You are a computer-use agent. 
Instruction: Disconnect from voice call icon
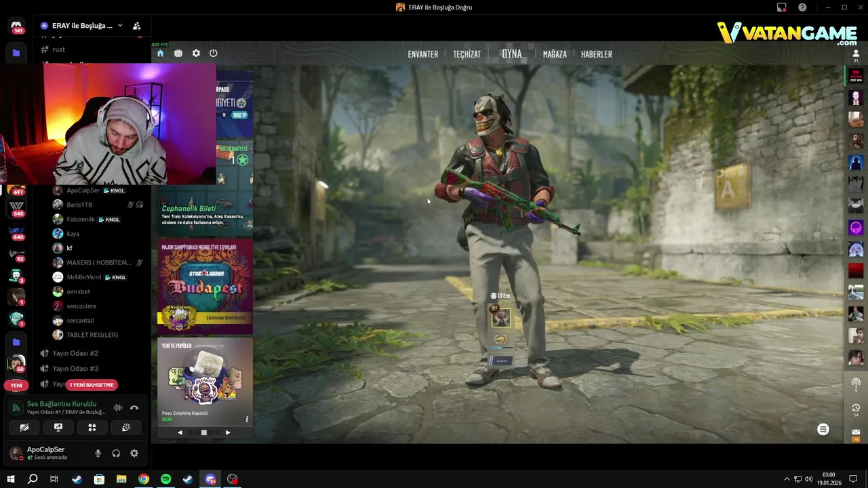[x=134, y=407]
